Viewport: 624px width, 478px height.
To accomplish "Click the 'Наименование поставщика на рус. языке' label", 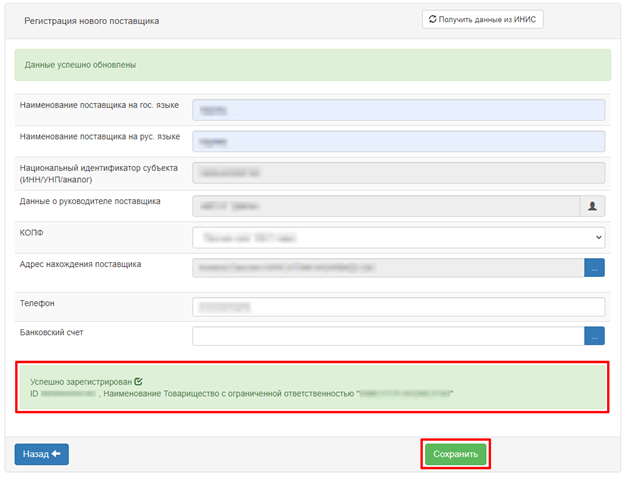I will tap(100, 137).
